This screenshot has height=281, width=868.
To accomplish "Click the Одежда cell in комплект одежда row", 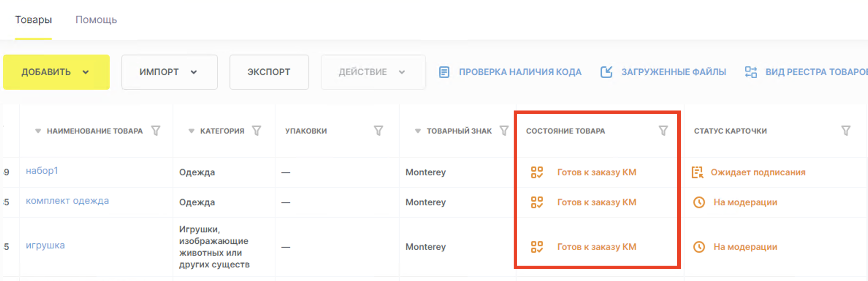I will point(197,202).
